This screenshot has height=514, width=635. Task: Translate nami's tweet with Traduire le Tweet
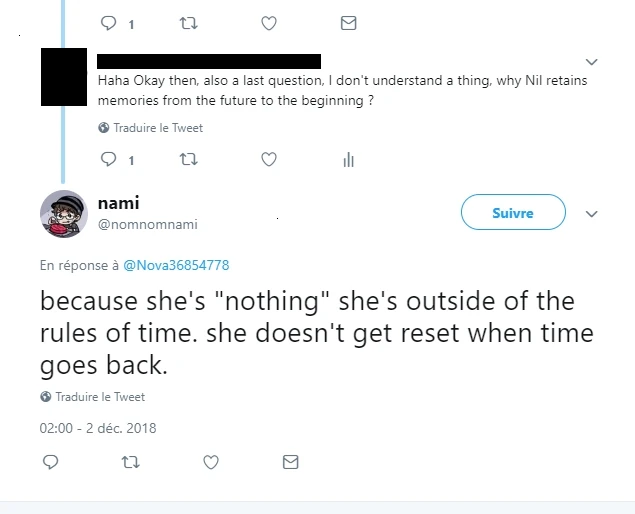(x=100, y=397)
